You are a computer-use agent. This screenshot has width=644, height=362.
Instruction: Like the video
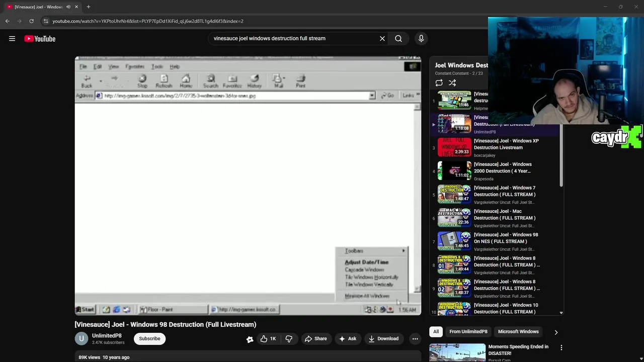tap(268, 339)
